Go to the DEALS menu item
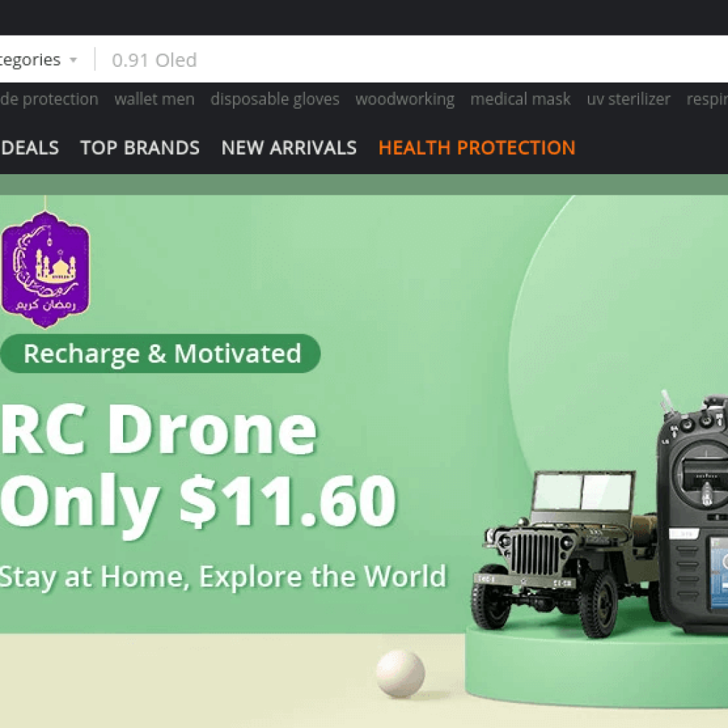728x728 pixels. (x=30, y=148)
